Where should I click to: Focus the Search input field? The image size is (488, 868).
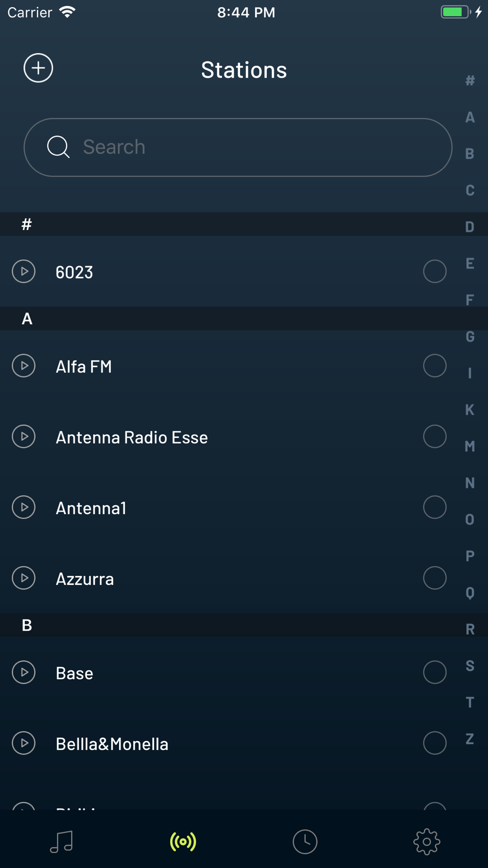[x=238, y=147]
